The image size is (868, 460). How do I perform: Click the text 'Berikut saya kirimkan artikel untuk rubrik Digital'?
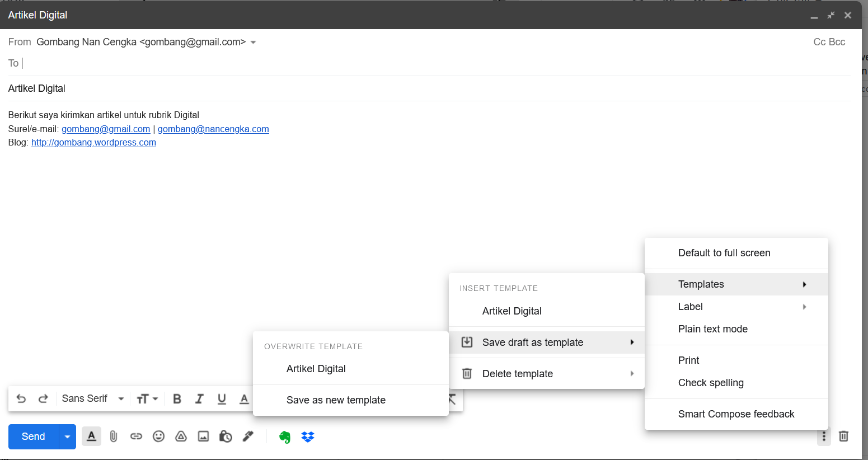coord(104,115)
